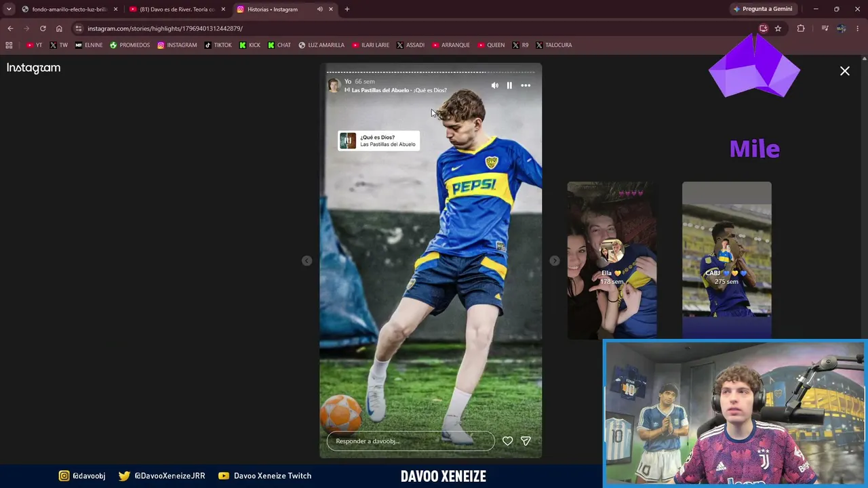Open the Chrome three-dot menu

click(858, 28)
